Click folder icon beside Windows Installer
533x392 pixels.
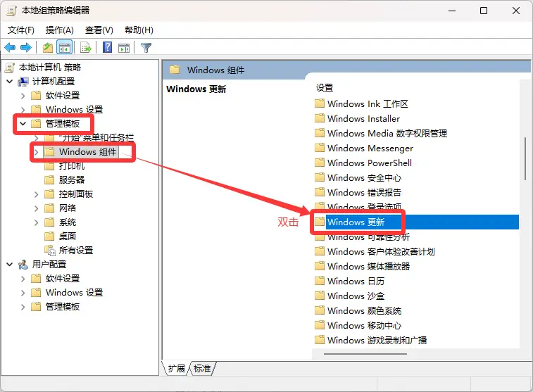click(320, 118)
